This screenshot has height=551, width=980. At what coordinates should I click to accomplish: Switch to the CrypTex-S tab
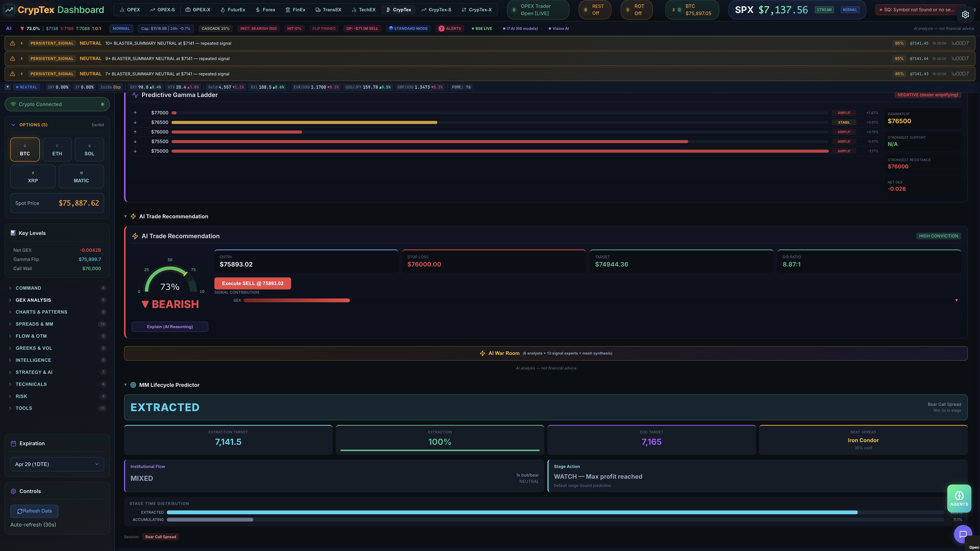pos(436,10)
